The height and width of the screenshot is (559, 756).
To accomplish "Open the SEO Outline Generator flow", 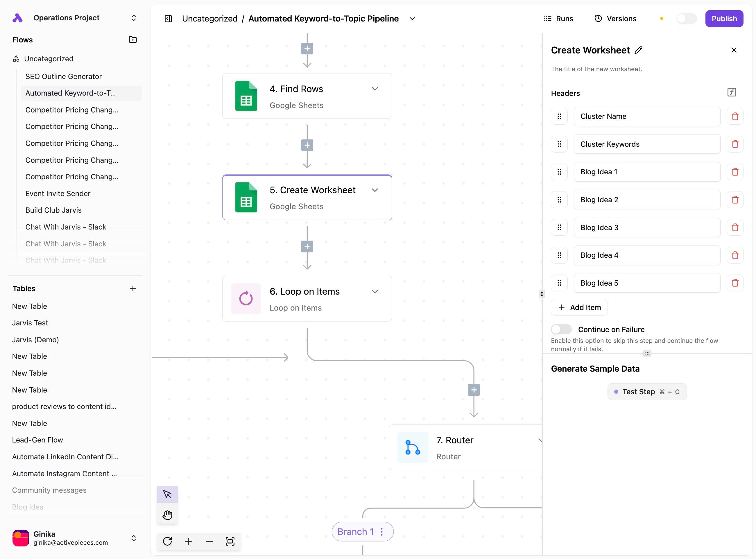I will point(63,76).
